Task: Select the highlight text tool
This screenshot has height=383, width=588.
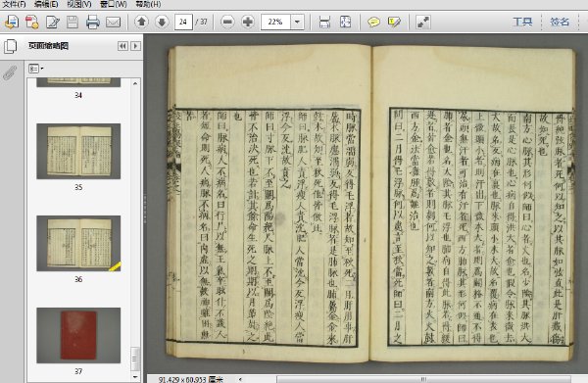Action: point(394,23)
